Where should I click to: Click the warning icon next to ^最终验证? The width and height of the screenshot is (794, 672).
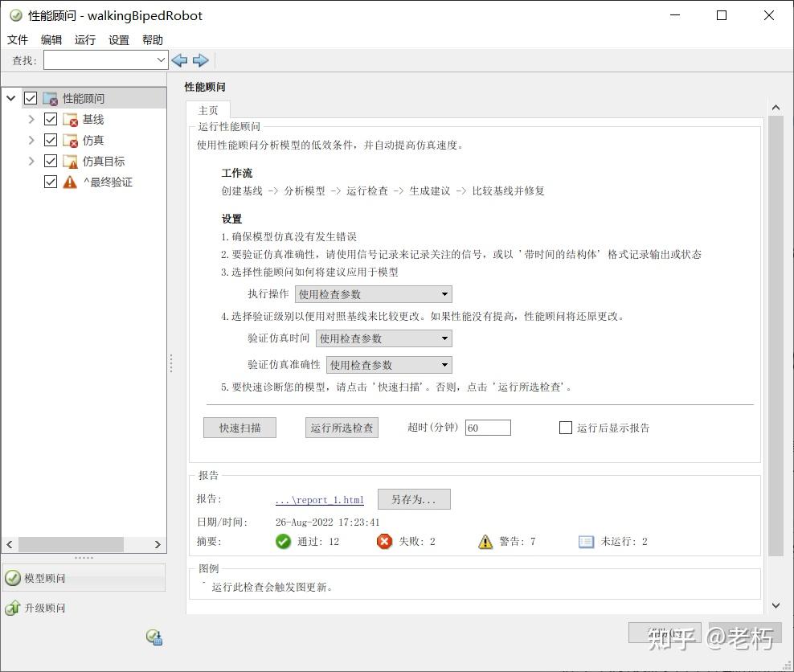tap(68, 182)
